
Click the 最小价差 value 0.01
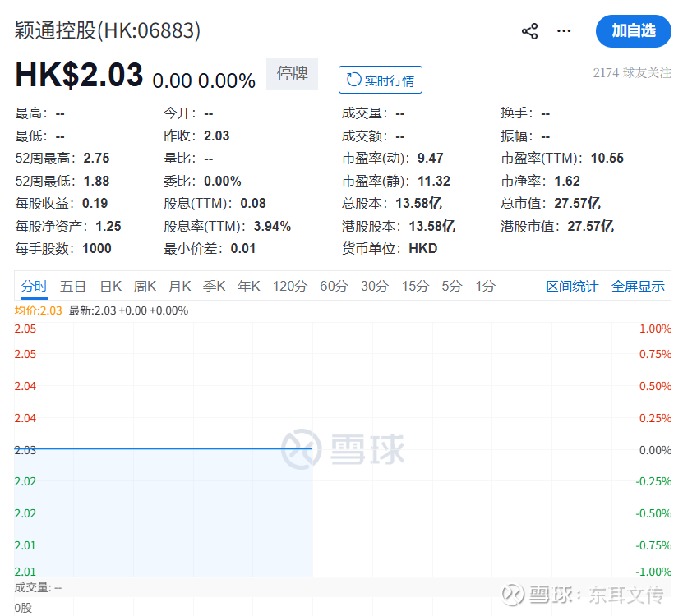242,248
